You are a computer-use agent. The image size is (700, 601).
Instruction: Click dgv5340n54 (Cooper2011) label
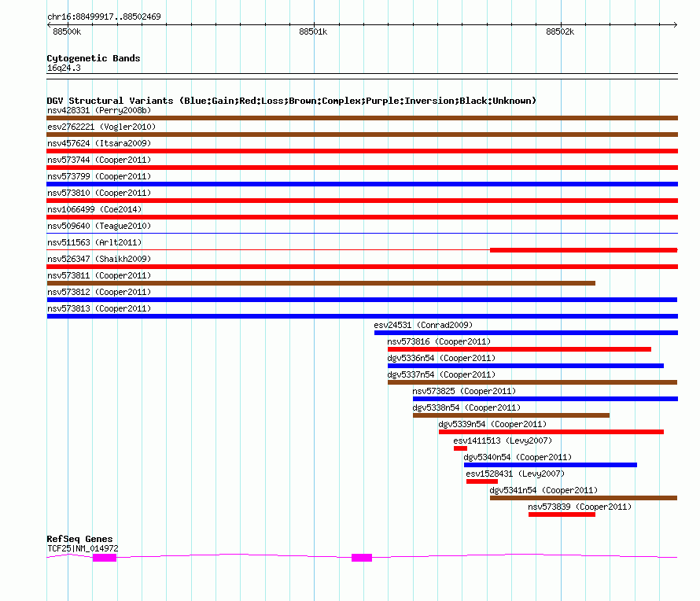click(x=518, y=457)
